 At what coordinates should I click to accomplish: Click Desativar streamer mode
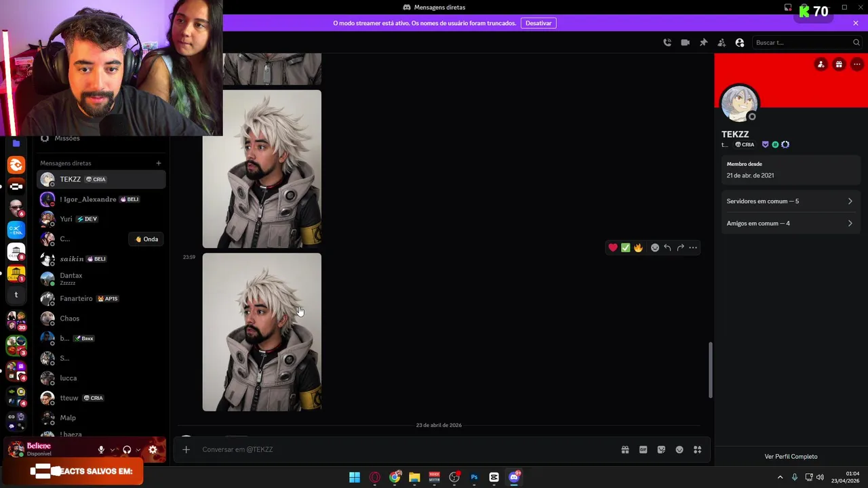[x=538, y=23]
